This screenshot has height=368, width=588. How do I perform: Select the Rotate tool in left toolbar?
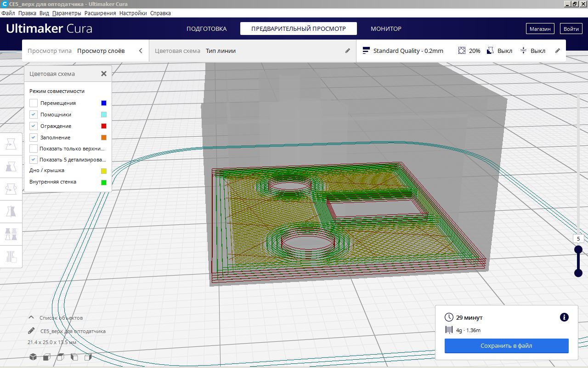[x=11, y=189]
